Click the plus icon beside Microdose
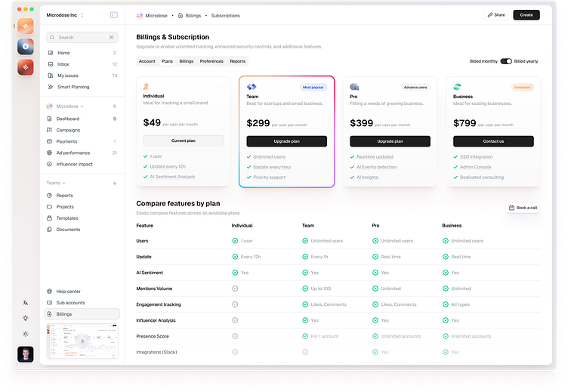Image resolution: width=568 pixels, height=392 pixels. coord(114,106)
